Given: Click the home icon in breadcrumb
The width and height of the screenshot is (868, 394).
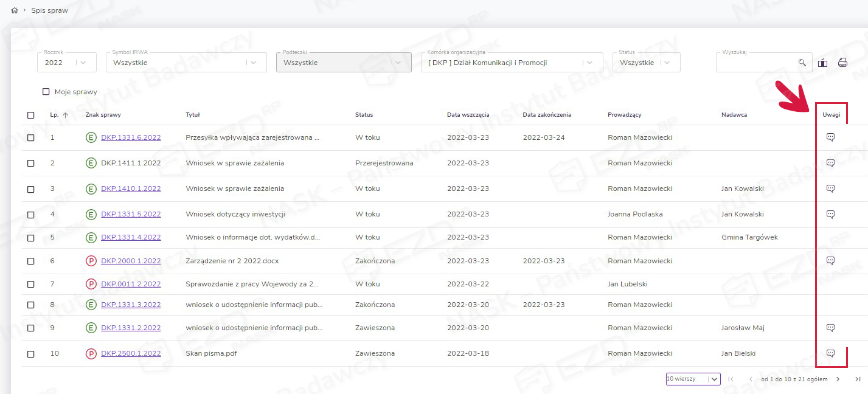Looking at the screenshot, I should point(15,10).
